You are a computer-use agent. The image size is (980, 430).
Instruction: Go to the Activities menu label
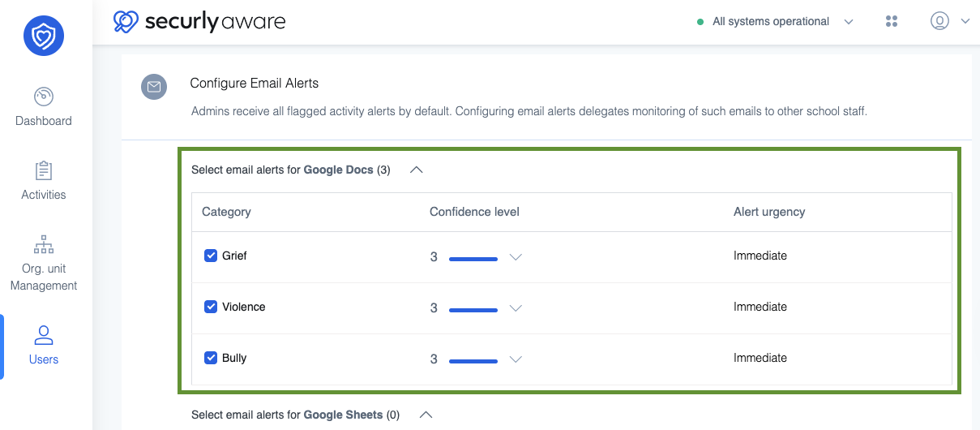(44, 195)
